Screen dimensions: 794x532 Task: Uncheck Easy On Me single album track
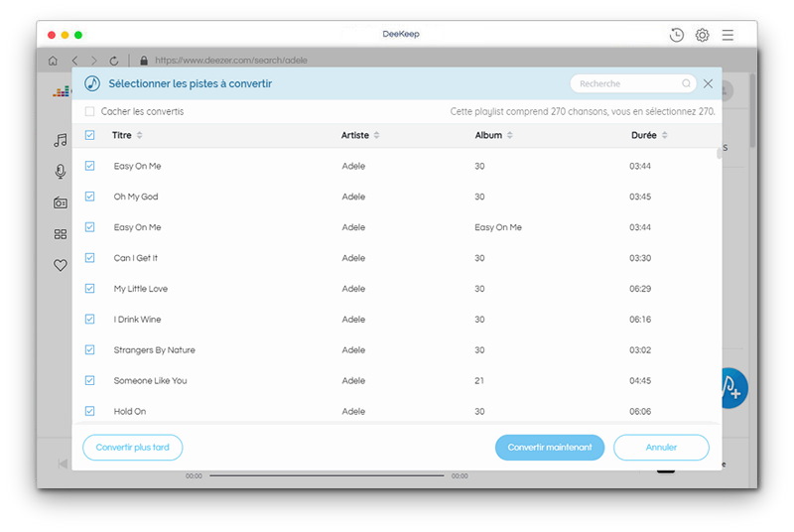pos(89,226)
